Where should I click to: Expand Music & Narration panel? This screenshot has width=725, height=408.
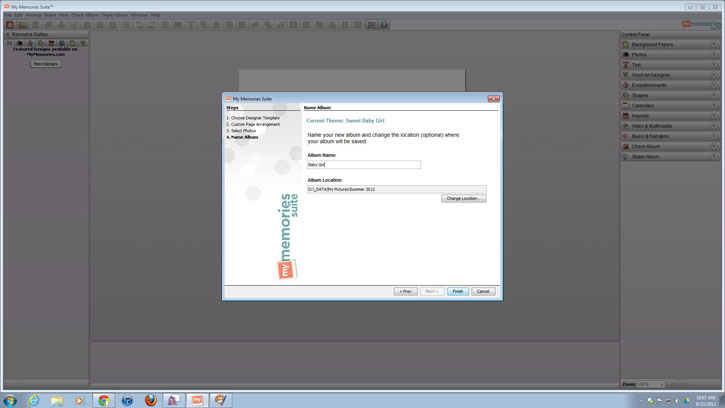pos(670,136)
